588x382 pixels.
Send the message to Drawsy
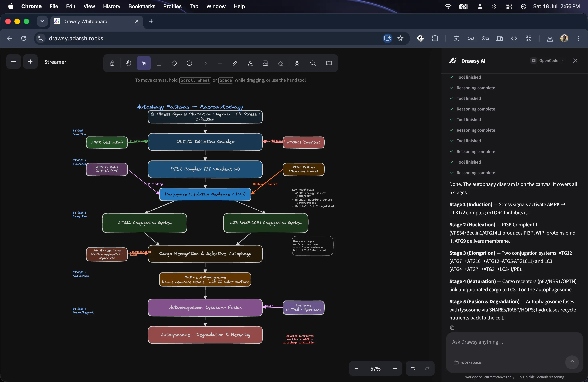[572, 362]
